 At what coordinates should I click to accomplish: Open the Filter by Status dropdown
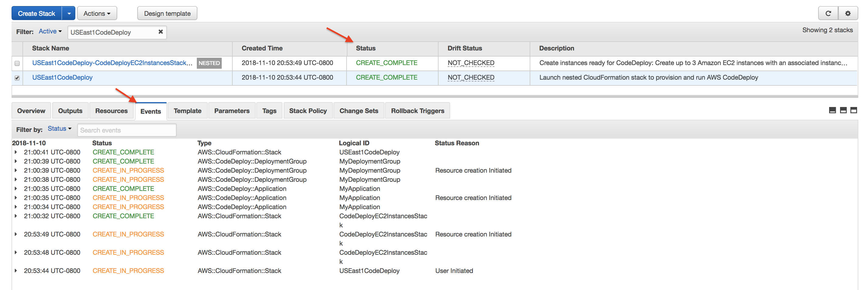coord(60,129)
